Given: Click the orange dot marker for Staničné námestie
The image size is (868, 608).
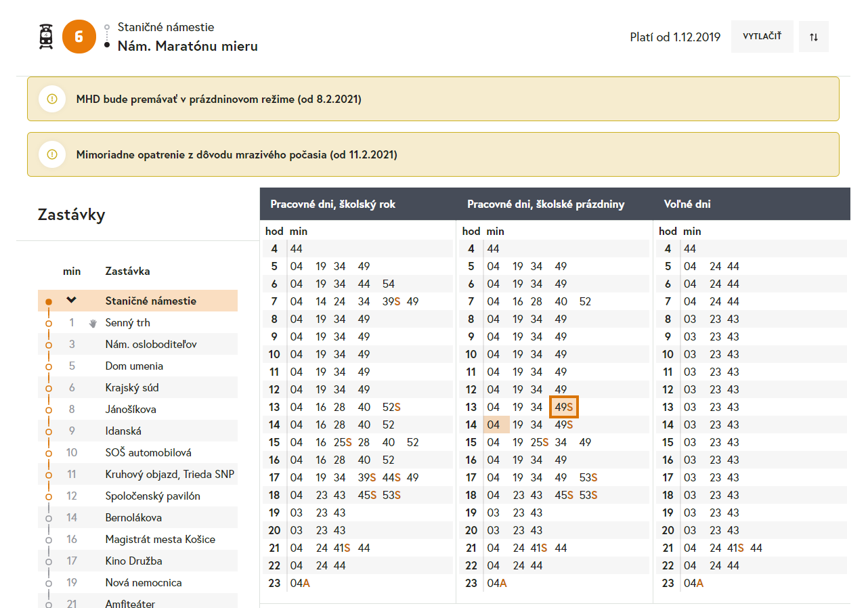Looking at the screenshot, I should coord(48,301).
